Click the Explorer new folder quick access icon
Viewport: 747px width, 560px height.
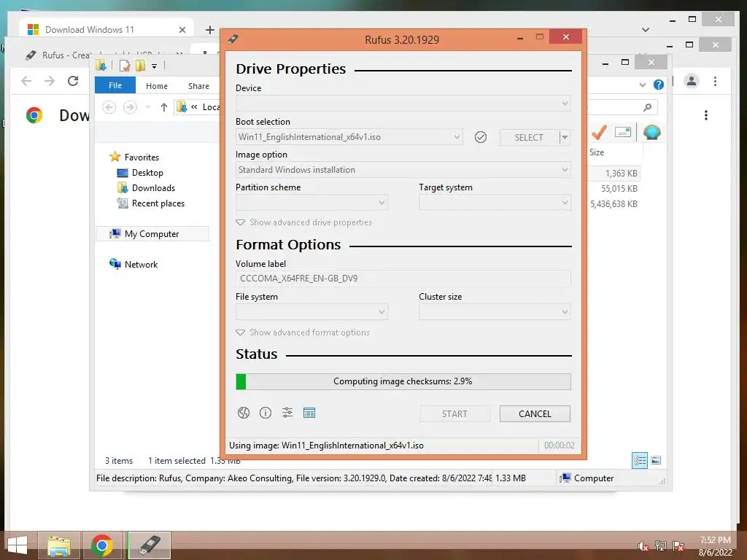coord(140,65)
